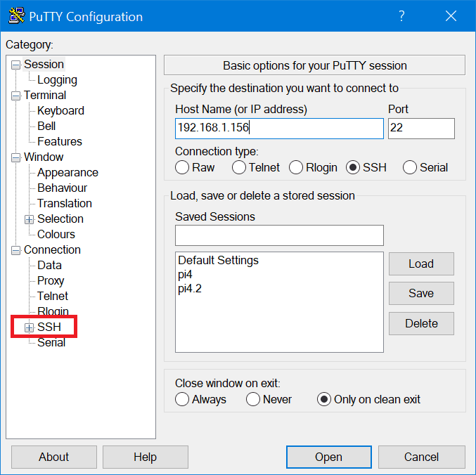This screenshot has width=476, height=475.
Task: Click the title bar question mark help icon
Action: click(x=401, y=16)
